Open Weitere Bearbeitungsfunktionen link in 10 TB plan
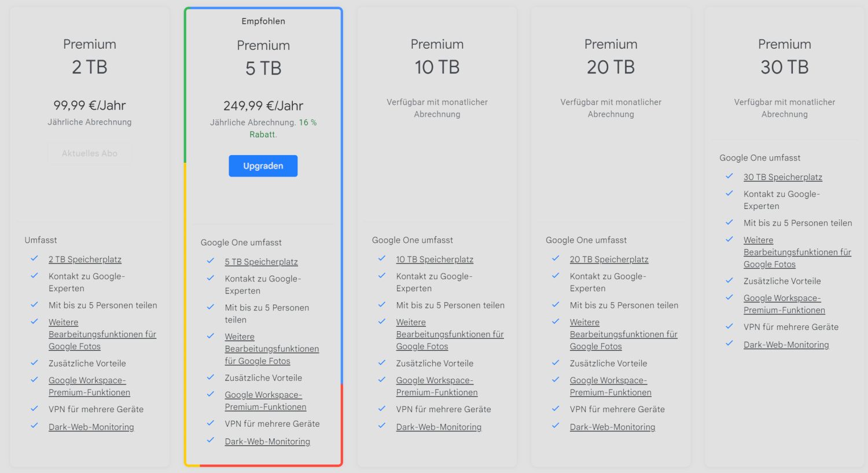The image size is (868, 473). (449, 334)
